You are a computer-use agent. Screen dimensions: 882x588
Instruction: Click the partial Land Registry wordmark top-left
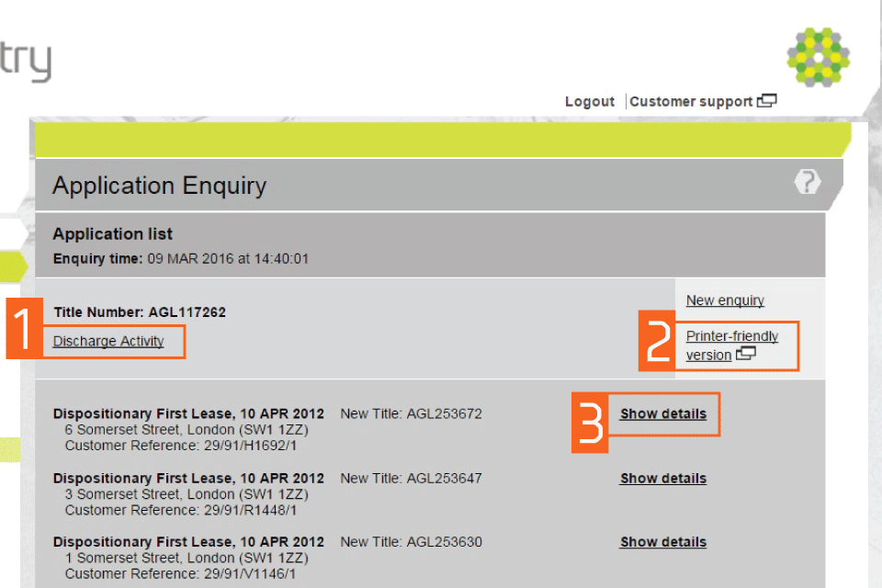click(x=25, y=62)
